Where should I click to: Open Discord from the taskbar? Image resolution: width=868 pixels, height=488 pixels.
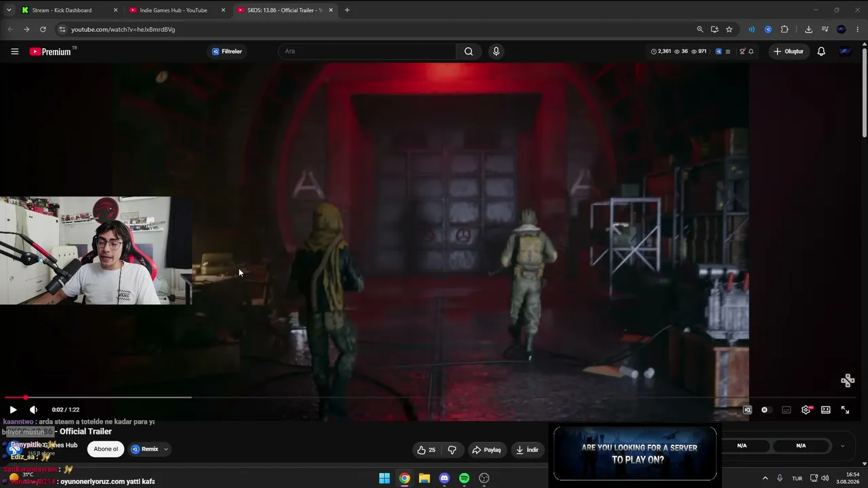click(x=444, y=479)
